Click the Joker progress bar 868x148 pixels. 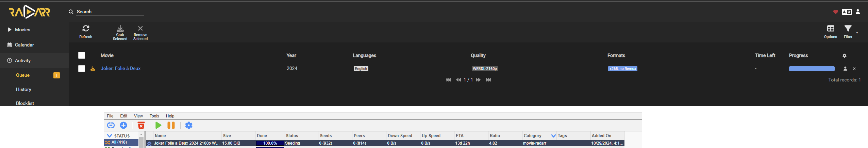[x=812, y=69]
